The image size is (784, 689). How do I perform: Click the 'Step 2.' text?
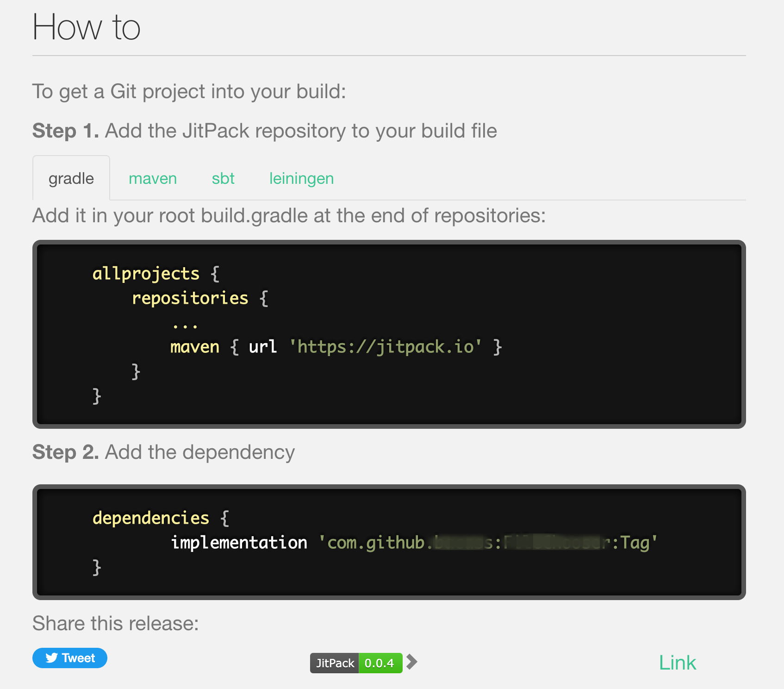pyautogui.click(x=66, y=452)
